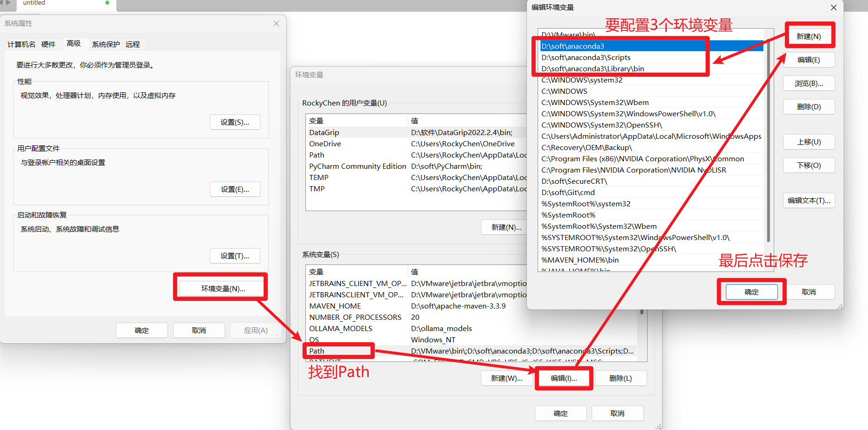Open performance settings via 设置(S)...
The image size is (868, 430).
tap(235, 122)
